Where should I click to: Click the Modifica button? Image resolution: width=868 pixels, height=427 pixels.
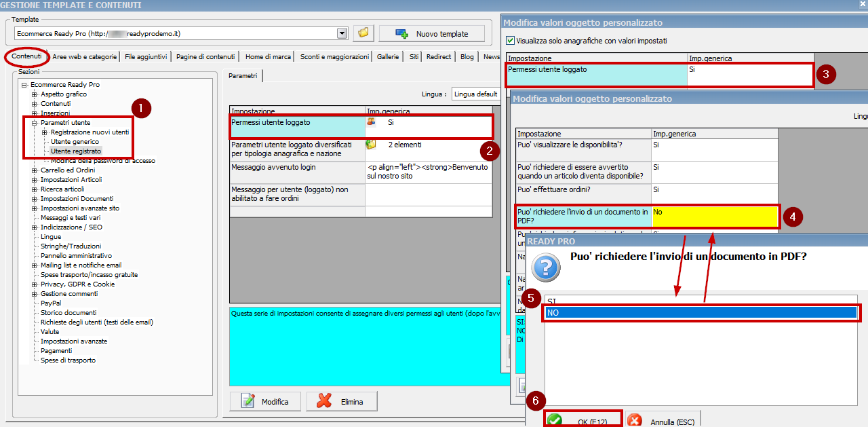pos(265,401)
